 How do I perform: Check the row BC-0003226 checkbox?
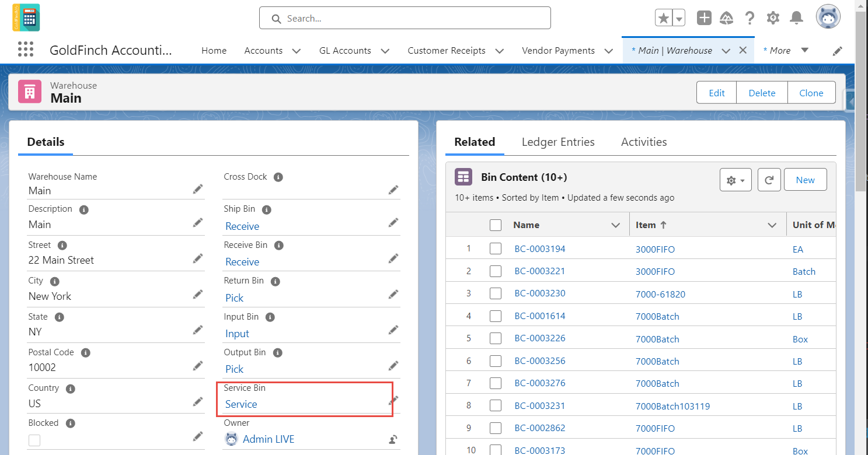496,338
